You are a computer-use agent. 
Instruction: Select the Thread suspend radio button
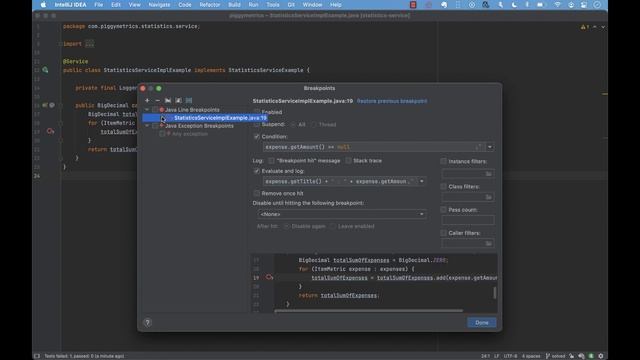[313, 124]
